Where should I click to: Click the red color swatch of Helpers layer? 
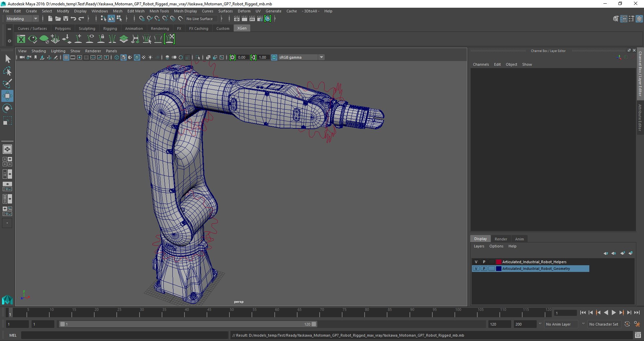pyautogui.click(x=499, y=262)
